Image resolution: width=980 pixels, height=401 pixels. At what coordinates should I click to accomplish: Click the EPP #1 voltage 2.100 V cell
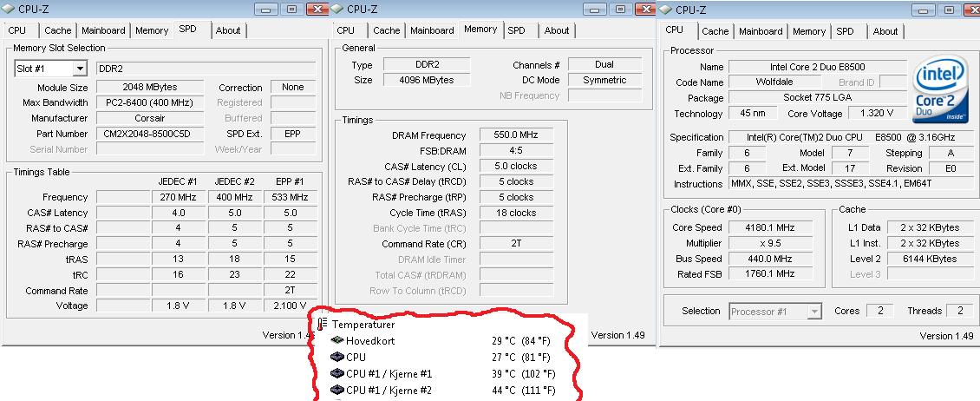pyautogui.click(x=290, y=306)
